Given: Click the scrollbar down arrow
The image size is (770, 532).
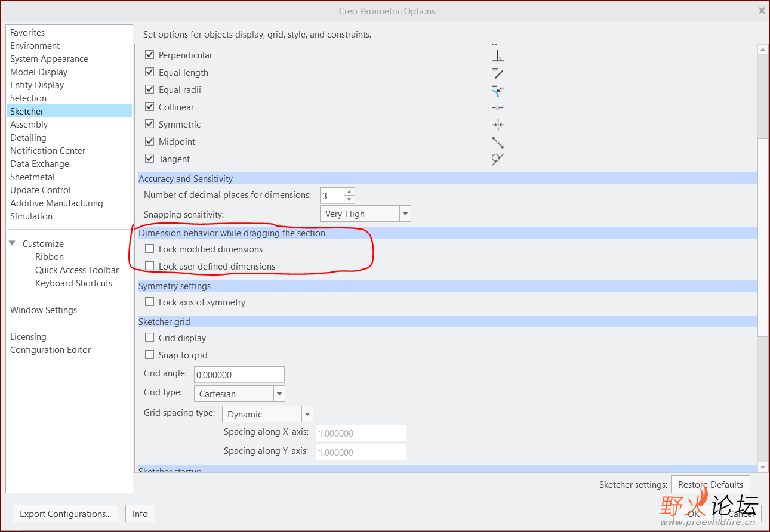Looking at the screenshot, I should (x=762, y=467).
